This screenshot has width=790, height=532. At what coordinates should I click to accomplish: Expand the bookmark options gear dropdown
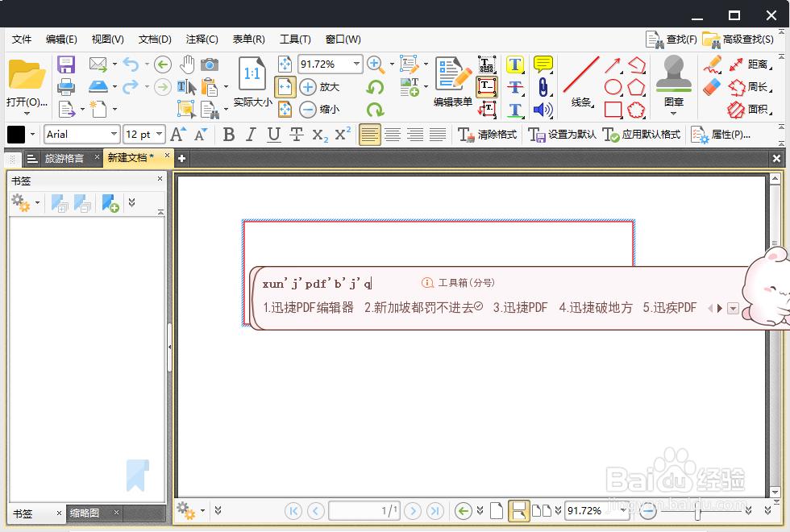click(37, 203)
